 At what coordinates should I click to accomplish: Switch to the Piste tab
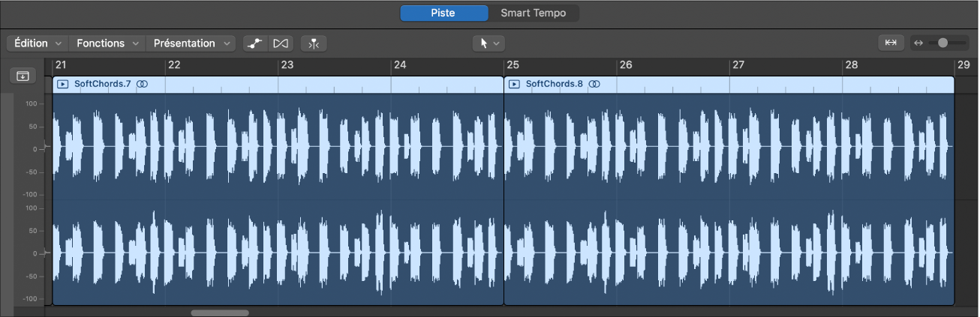(x=443, y=13)
